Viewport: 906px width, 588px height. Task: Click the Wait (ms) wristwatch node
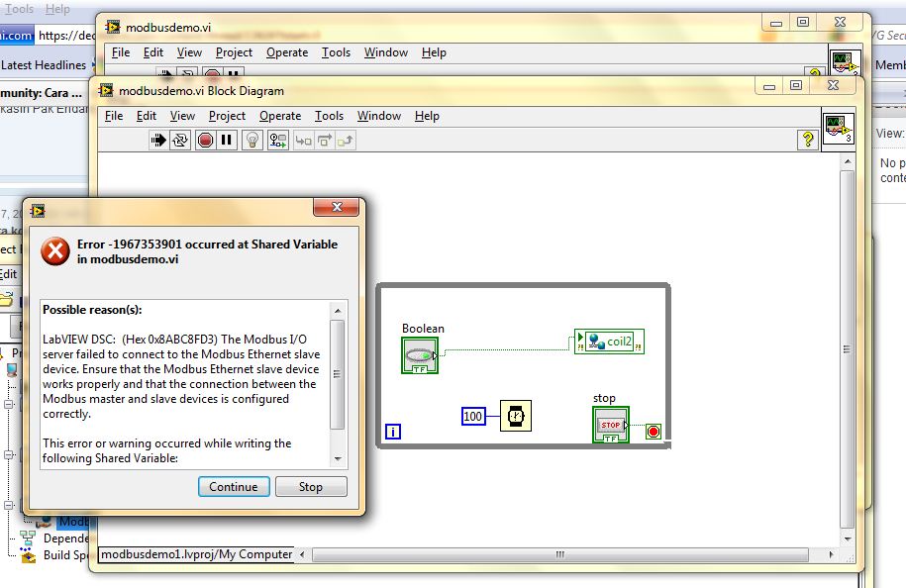(515, 416)
